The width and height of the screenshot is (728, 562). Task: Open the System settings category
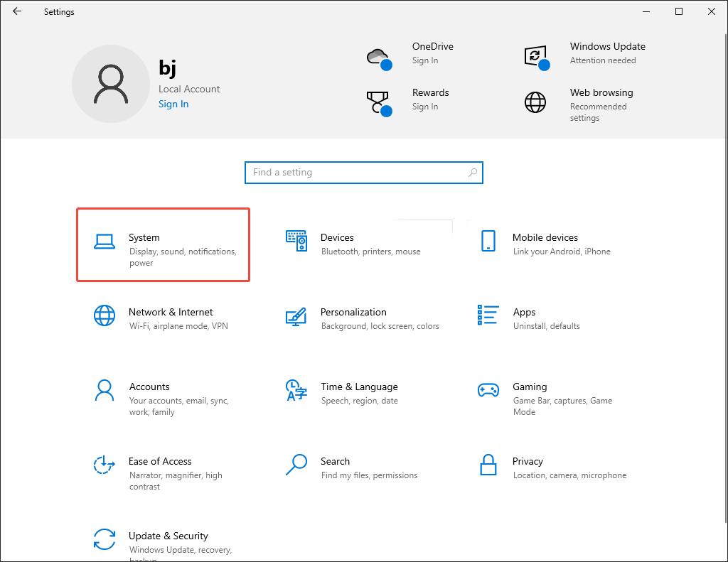pos(163,244)
